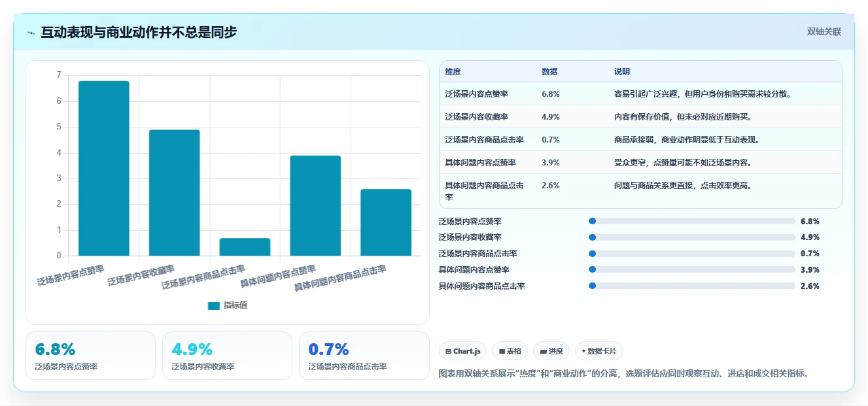
Task: Select the tallest bar for 泛场景内容点赞率
Action: pos(104,168)
